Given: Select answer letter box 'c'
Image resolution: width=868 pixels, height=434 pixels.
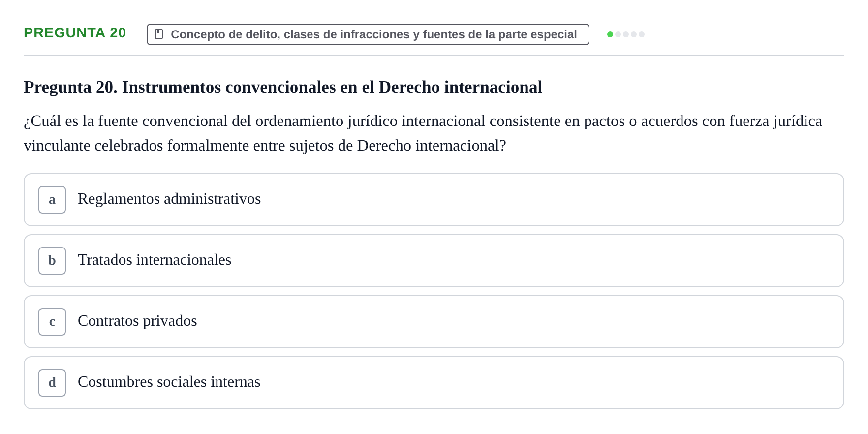Looking at the screenshot, I should point(52,322).
